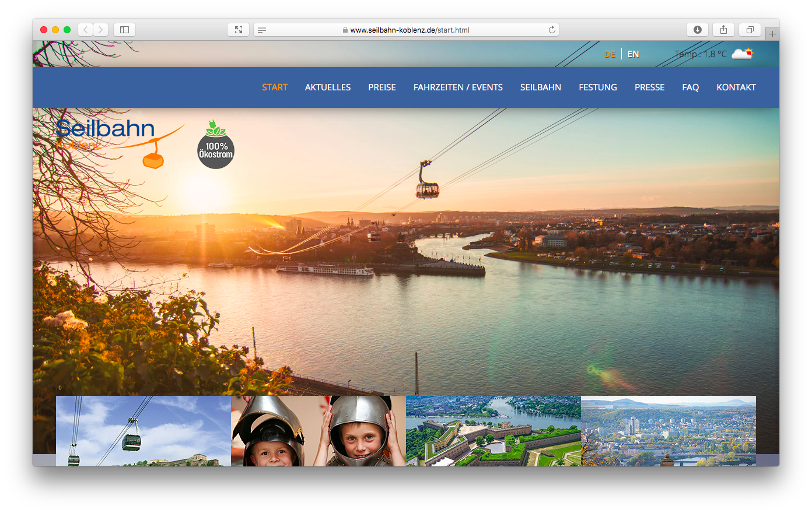The width and height of the screenshot is (812, 513).
Task: Open the SEILBAHN menu item
Action: [x=541, y=87]
